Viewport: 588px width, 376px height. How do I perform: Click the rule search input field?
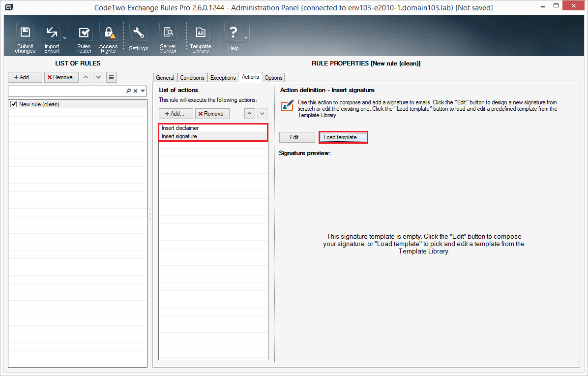pyautogui.click(x=67, y=91)
